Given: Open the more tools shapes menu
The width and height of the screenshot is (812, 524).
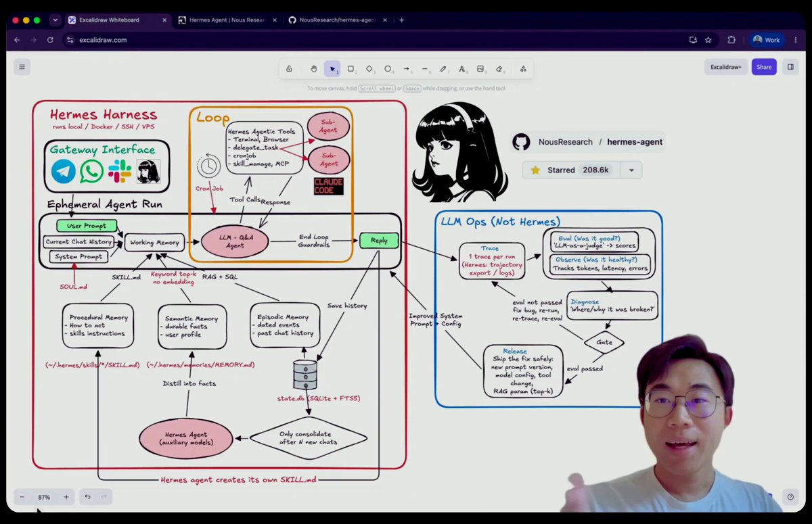Looking at the screenshot, I should (x=523, y=68).
